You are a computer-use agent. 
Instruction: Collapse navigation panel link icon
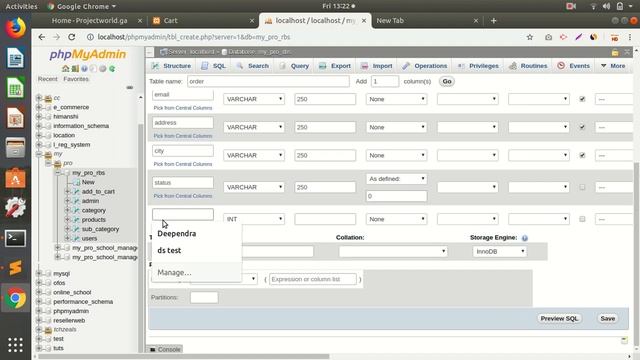pos(129,87)
